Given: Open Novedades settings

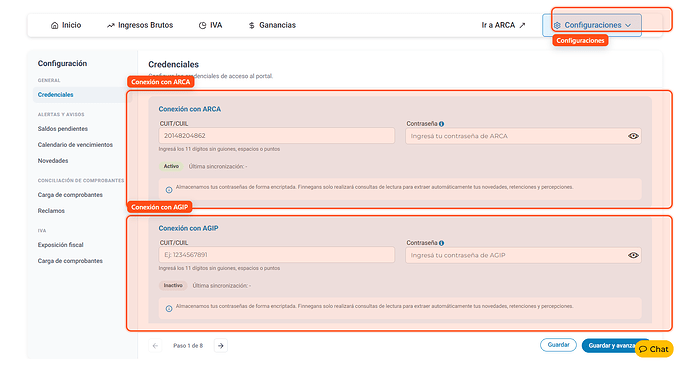Looking at the screenshot, I should pyautogui.click(x=53, y=161).
